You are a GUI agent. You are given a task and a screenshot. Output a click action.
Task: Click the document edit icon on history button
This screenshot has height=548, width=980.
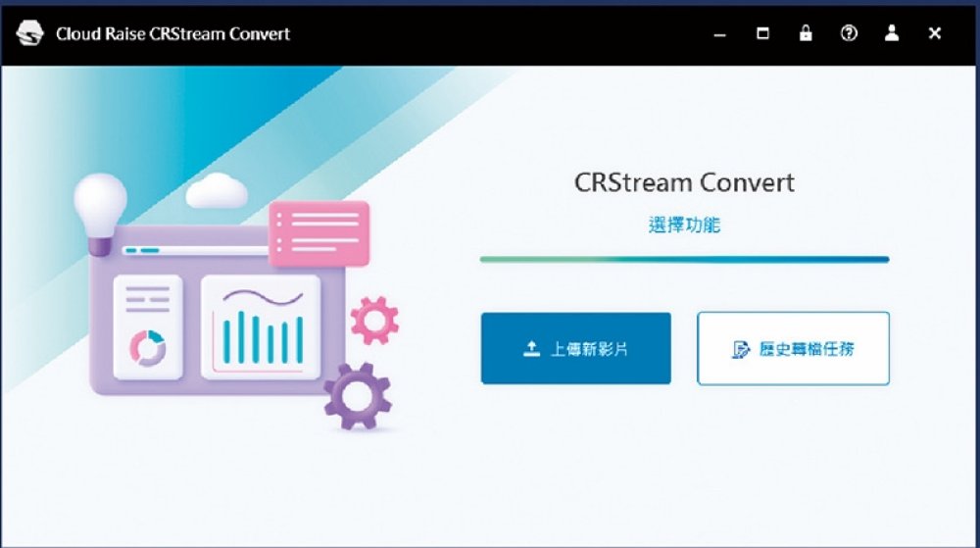(x=741, y=350)
